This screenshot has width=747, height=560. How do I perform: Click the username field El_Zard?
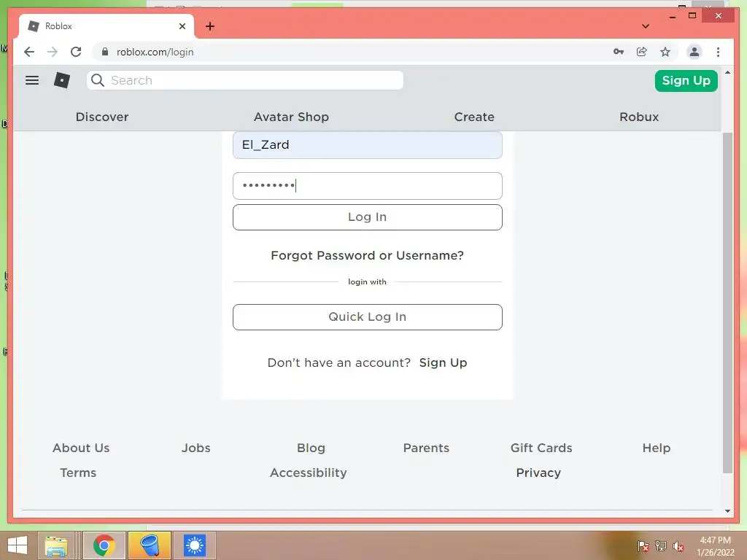(x=368, y=145)
